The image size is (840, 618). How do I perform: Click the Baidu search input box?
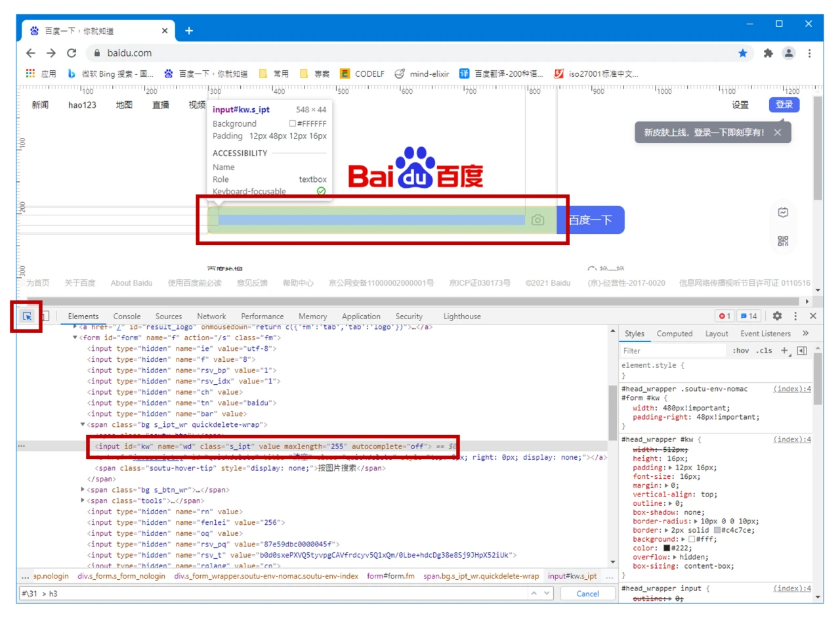click(382, 220)
